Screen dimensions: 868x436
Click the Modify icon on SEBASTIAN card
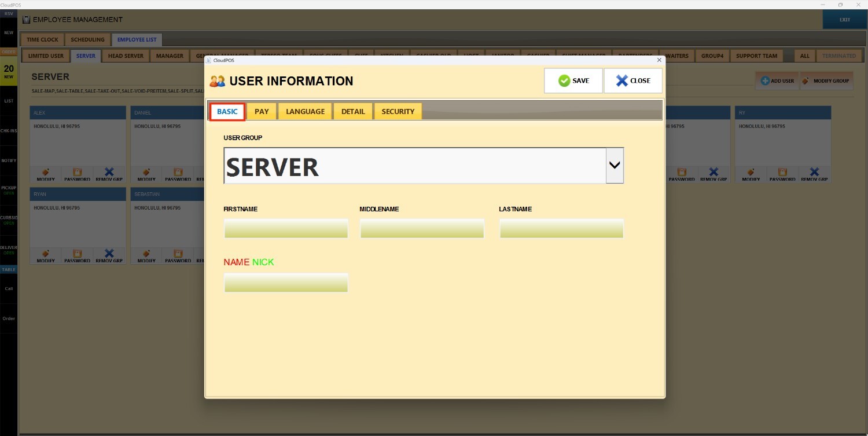pos(146,254)
